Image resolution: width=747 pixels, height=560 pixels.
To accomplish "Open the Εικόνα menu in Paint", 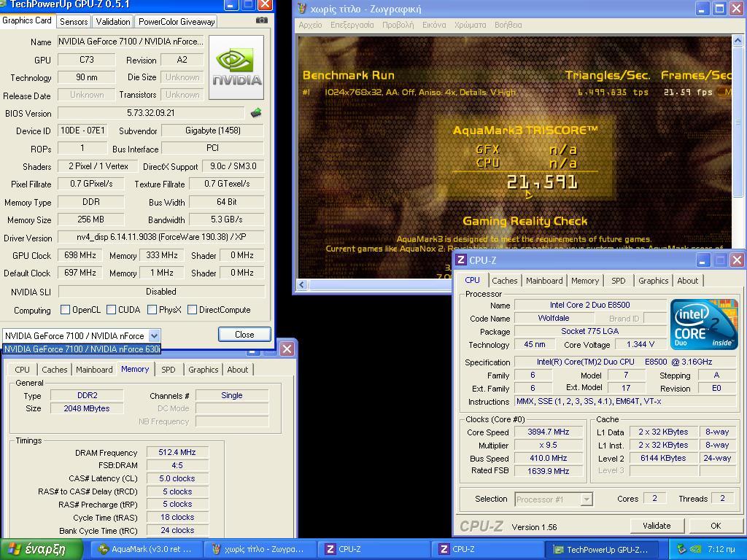I will tap(434, 25).
